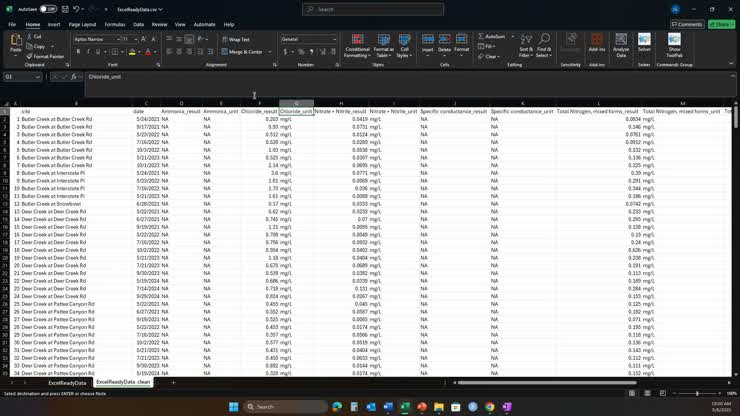The width and height of the screenshot is (740, 416).
Task: Open Conditional Formatting
Action: 357,46
